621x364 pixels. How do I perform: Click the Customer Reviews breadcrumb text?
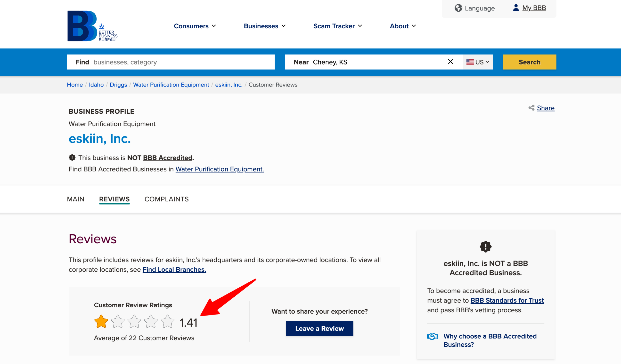[273, 85]
